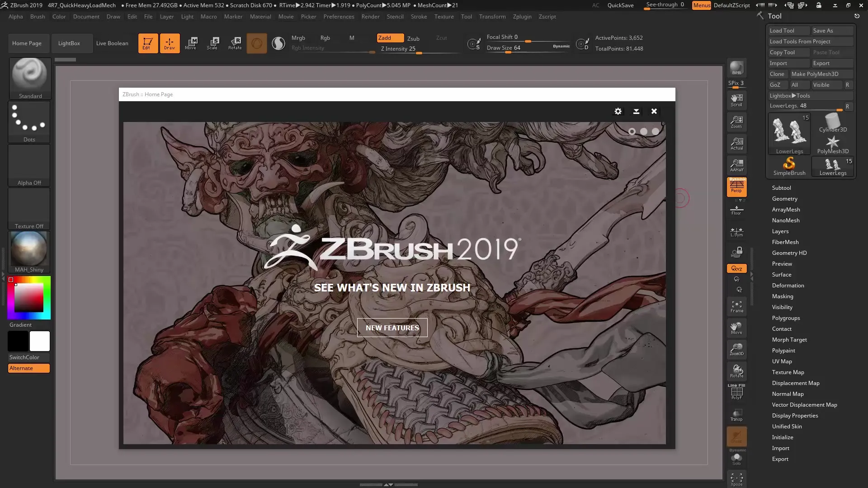The height and width of the screenshot is (488, 868).
Task: Open the Alpha Off selector
Action: pos(29,165)
